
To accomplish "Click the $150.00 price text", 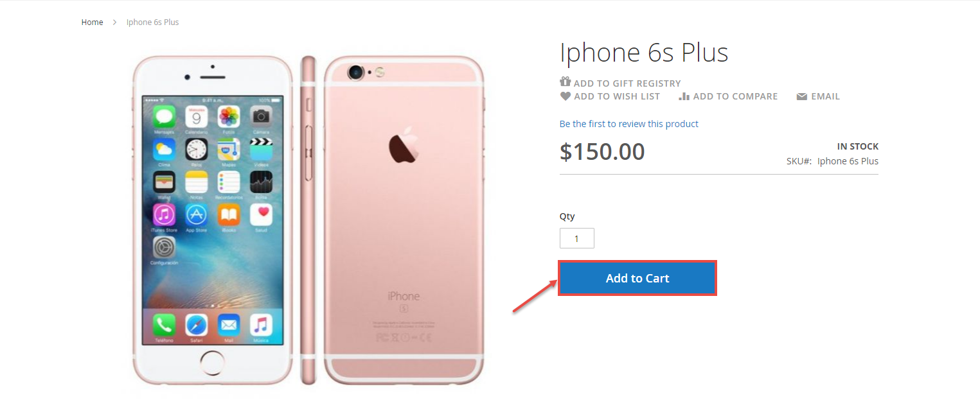I will pyautogui.click(x=602, y=152).
